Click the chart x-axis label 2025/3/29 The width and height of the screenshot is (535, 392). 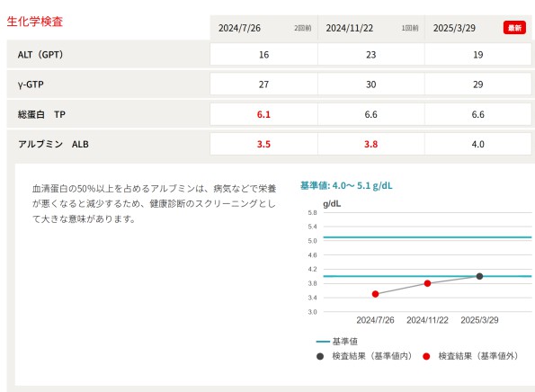[x=479, y=320]
